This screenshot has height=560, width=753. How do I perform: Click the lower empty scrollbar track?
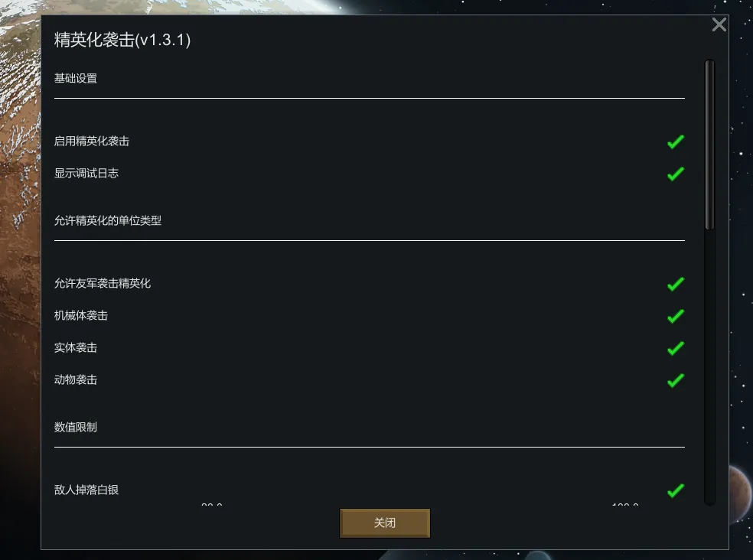coord(710,367)
